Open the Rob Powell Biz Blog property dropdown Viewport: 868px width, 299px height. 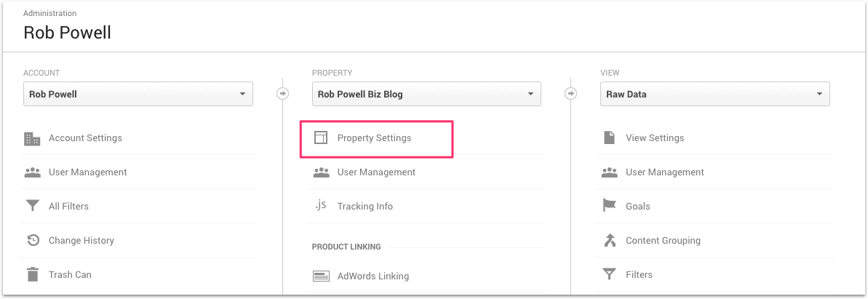pyautogui.click(x=426, y=94)
